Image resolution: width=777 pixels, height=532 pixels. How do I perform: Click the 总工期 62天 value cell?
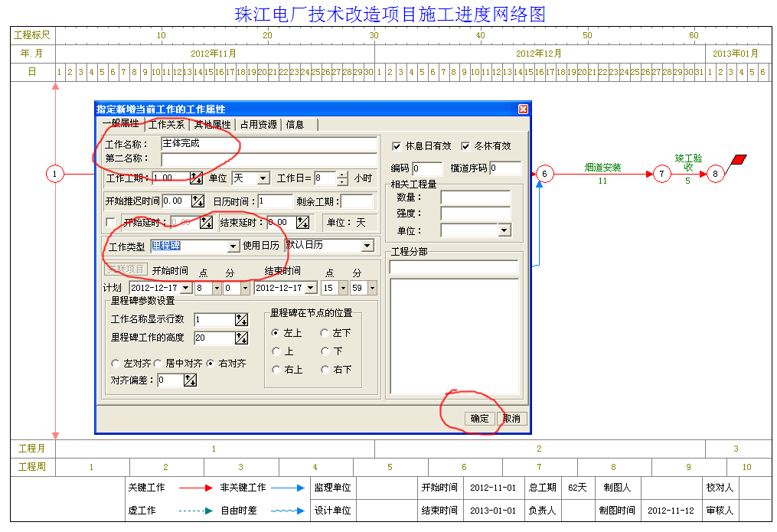coord(577,488)
